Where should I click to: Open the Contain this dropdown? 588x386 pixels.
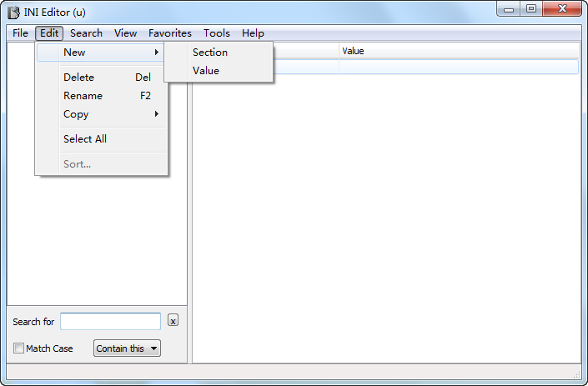(127, 348)
